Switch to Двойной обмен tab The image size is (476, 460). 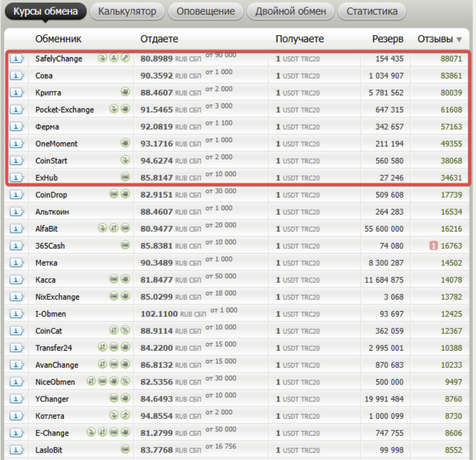tap(291, 12)
